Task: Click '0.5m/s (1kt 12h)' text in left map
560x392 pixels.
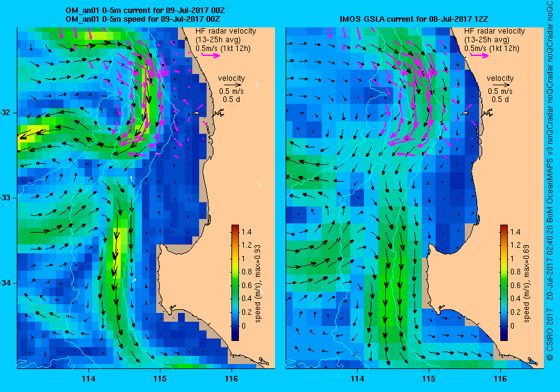Action: pos(223,49)
